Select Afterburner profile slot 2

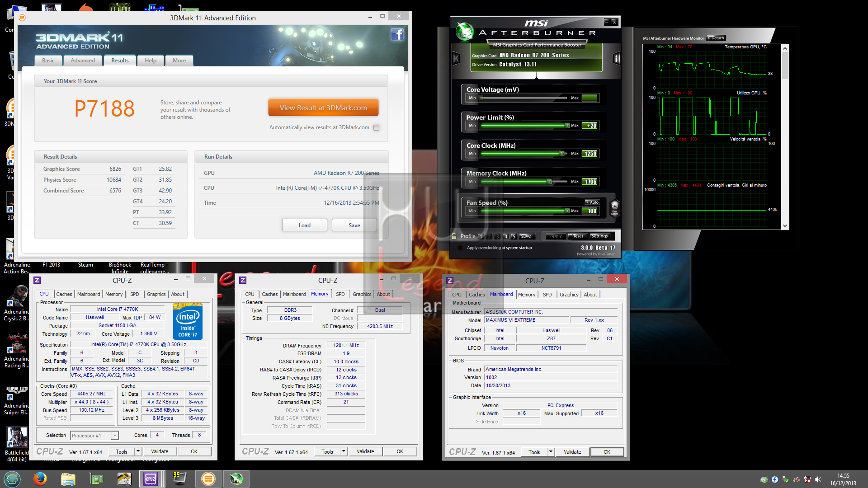(x=489, y=236)
